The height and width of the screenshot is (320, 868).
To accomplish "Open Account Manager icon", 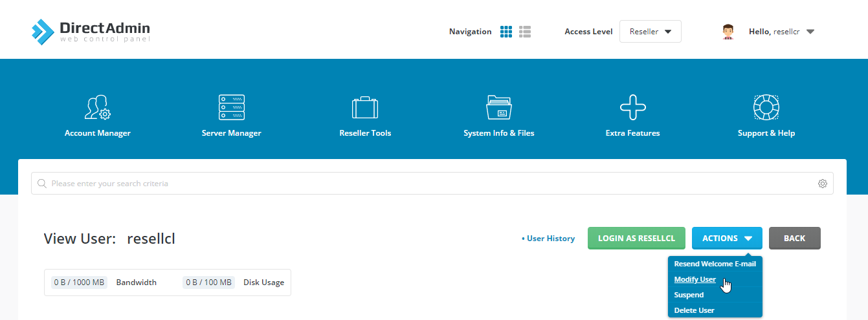I will 98,107.
